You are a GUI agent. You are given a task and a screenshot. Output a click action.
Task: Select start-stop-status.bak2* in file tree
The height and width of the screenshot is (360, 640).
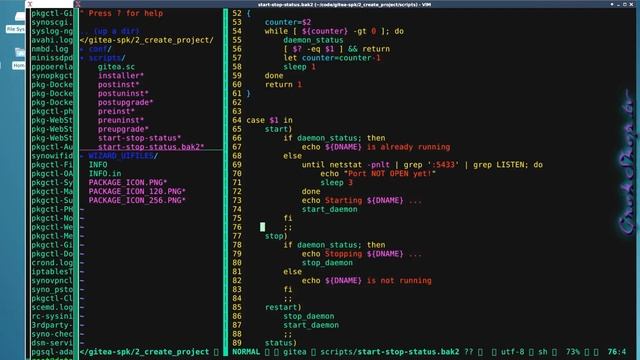151,147
